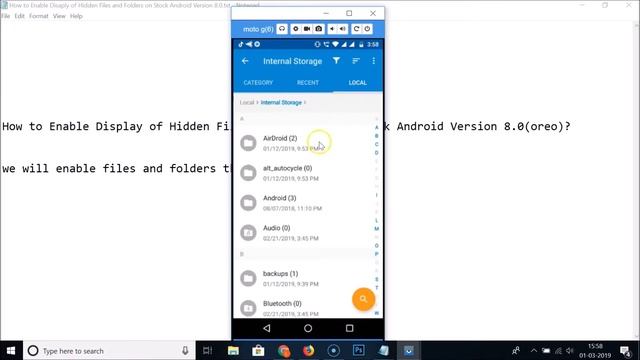Tap the Android back navigation triangle
The width and height of the screenshot is (640, 360).
coord(267,328)
